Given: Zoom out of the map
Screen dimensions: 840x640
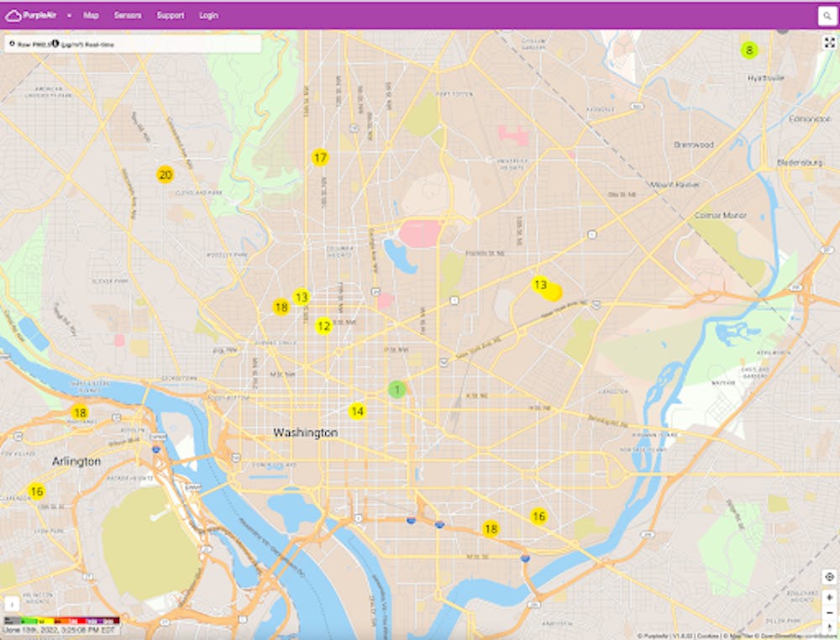Looking at the screenshot, I should (829, 612).
